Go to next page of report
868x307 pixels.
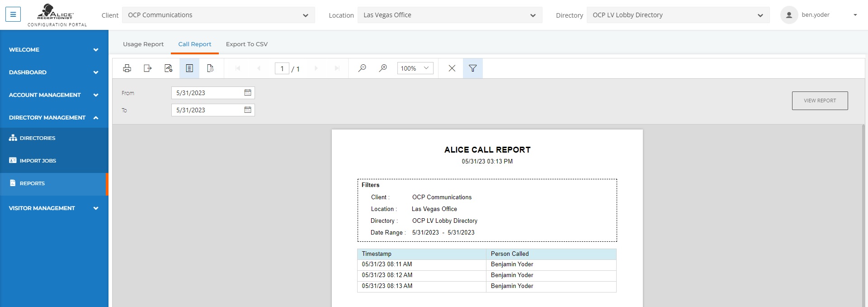coord(316,68)
